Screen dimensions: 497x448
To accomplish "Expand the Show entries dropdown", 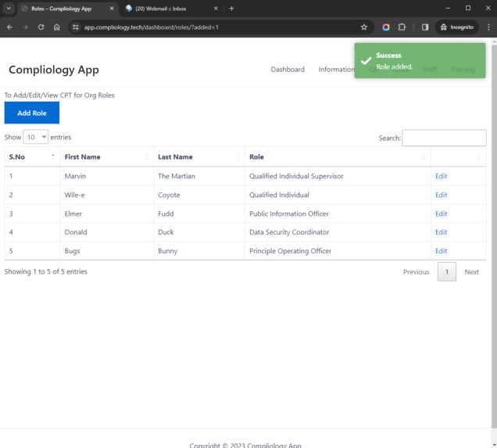I will click(35, 137).
